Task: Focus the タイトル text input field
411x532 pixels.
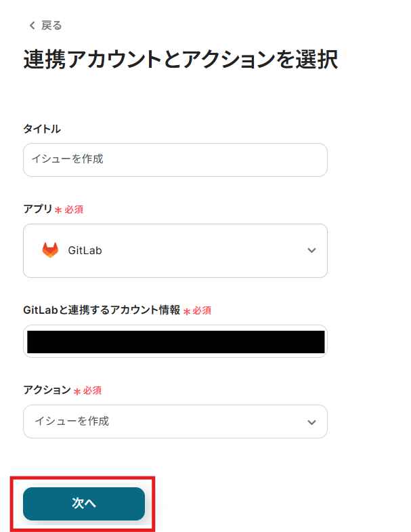Action: coord(175,160)
